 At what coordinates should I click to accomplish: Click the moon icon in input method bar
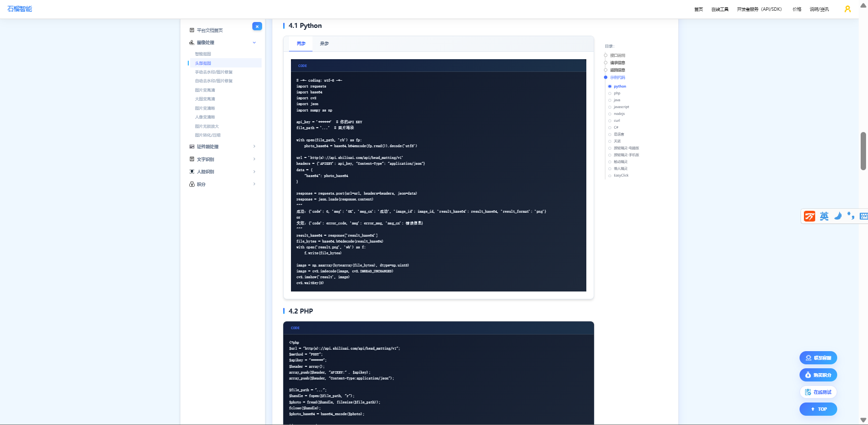pos(838,216)
